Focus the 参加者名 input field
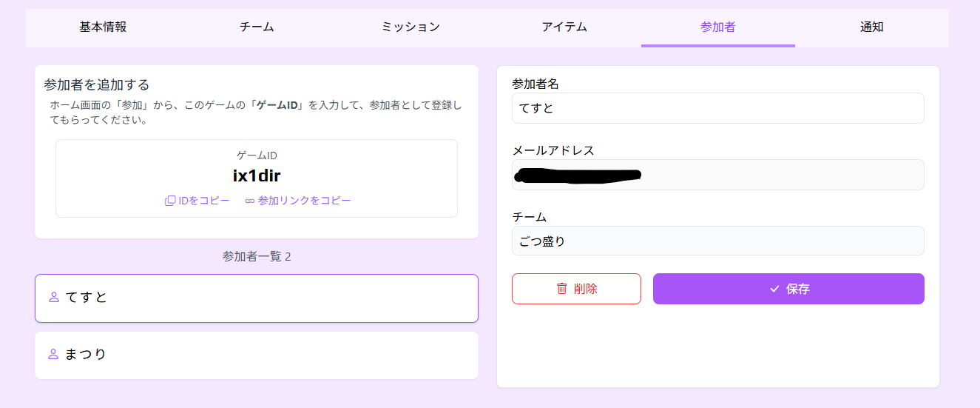Screen dimensions: 980x408 click(x=718, y=108)
